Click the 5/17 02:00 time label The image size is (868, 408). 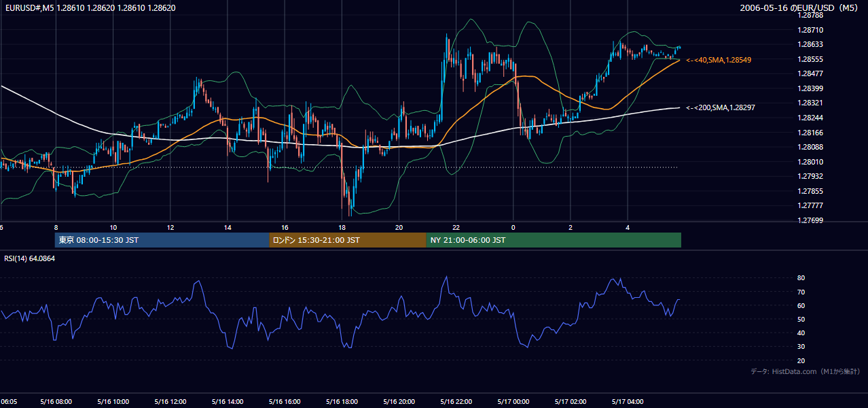coord(571,402)
